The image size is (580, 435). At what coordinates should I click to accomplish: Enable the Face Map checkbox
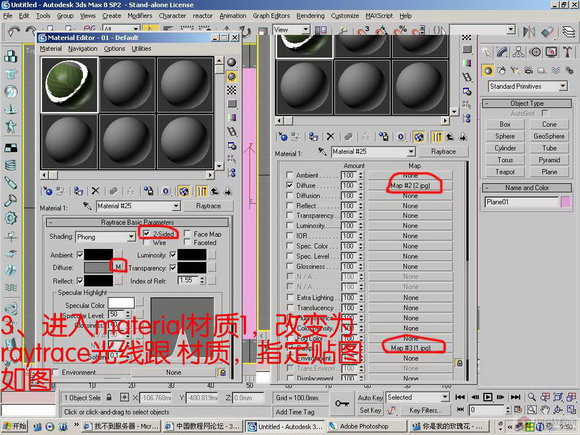pos(187,234)
